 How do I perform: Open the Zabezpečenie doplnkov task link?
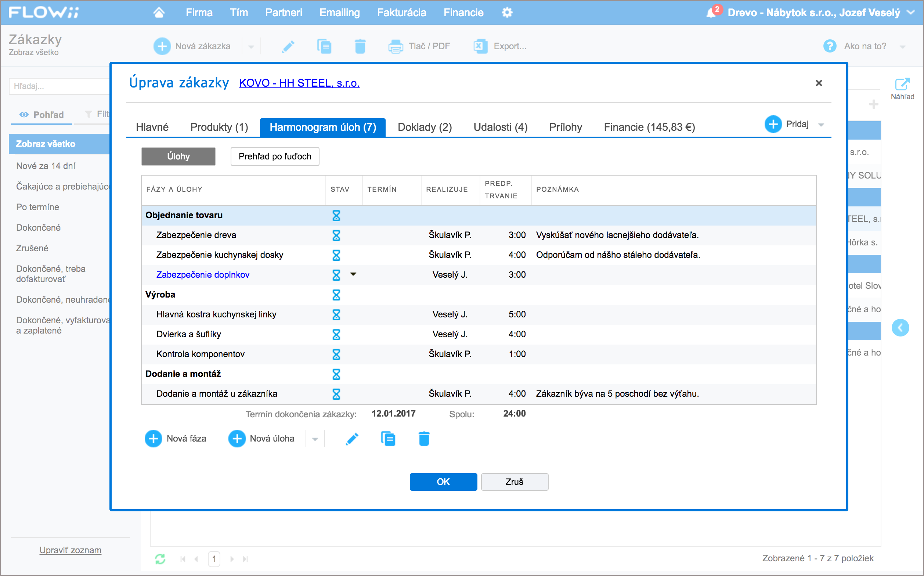point(203,275)
